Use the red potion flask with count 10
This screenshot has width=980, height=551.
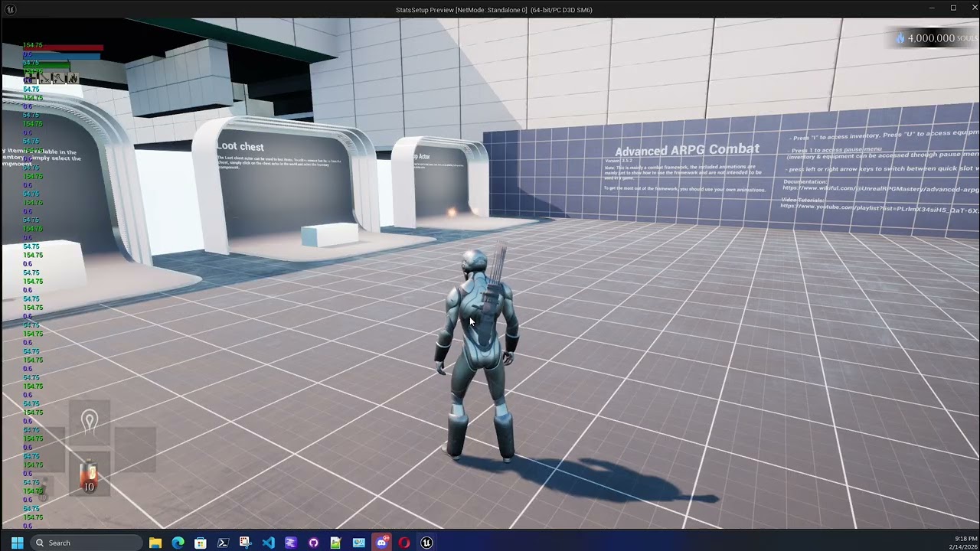click(90, 474)
